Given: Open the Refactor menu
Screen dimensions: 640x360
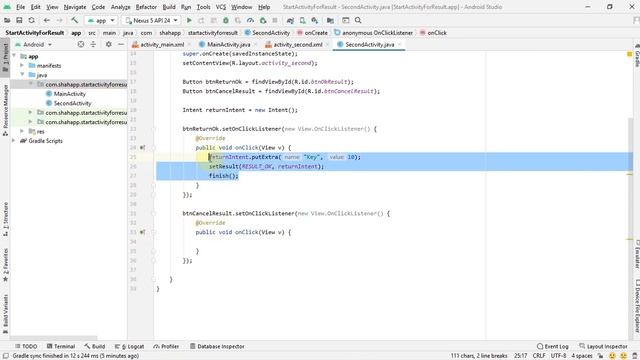Looking at the screenshot, I should 146,7.
